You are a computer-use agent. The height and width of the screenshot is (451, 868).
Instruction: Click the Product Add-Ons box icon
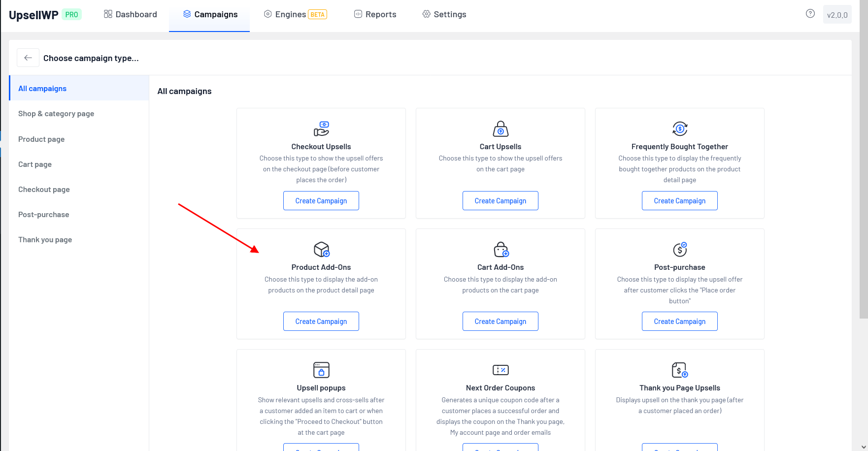[321, 249]
